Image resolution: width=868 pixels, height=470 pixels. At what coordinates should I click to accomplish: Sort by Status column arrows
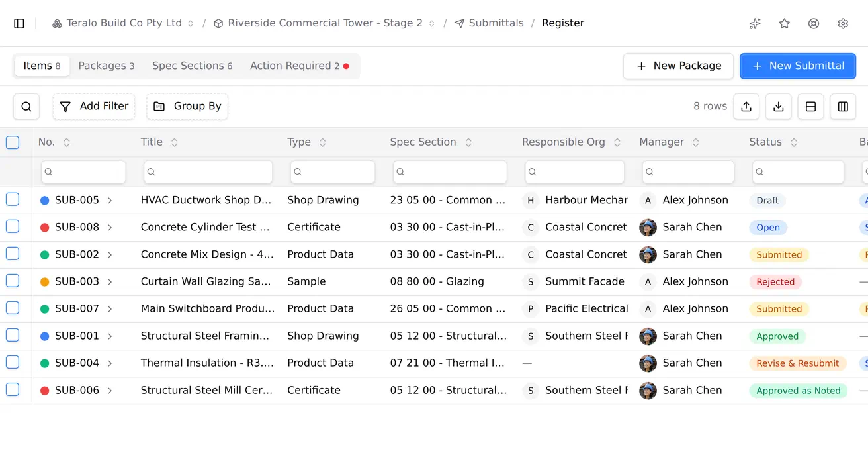pyautogui.click(x=794, y=142)
